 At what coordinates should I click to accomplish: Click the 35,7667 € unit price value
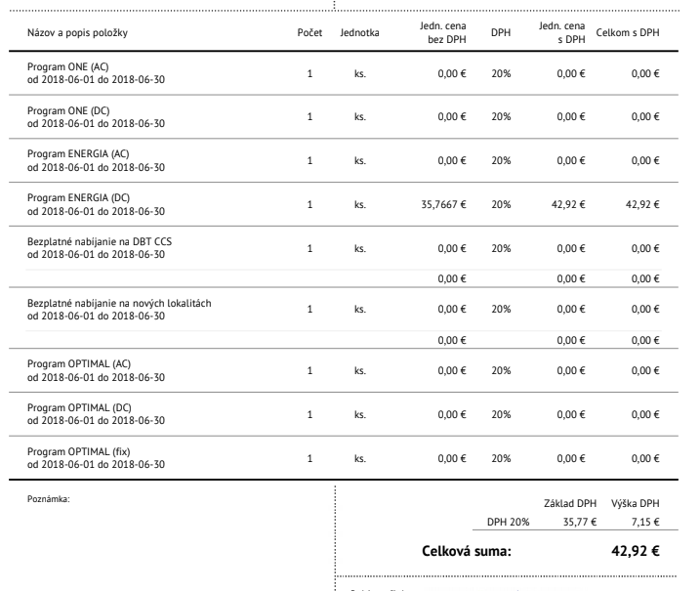[x=443, y=204]
